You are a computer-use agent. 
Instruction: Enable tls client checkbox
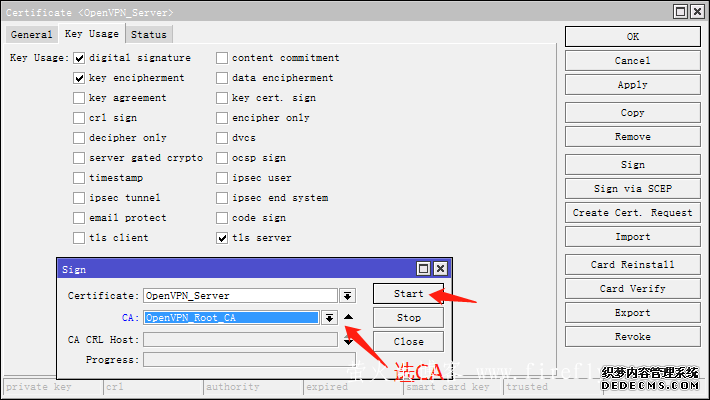coord(79,238)
